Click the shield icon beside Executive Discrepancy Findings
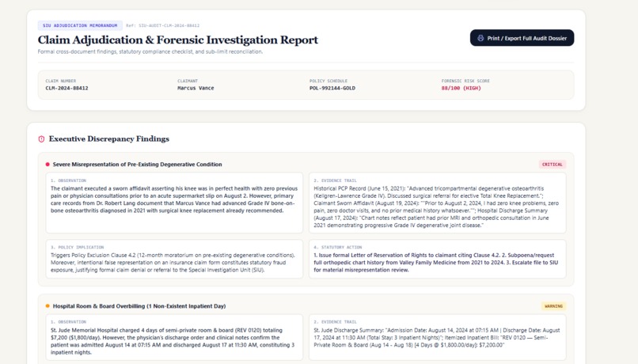 click(41, 139)
